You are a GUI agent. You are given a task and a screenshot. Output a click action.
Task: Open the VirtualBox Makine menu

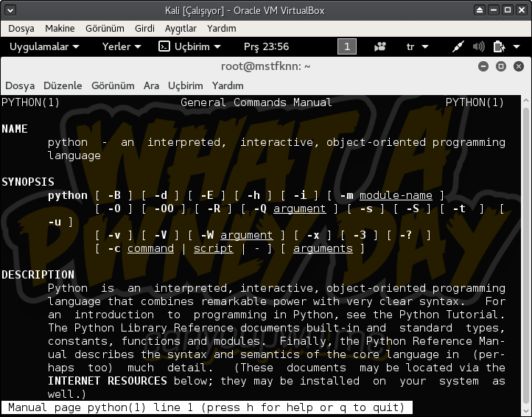point(60,28)
